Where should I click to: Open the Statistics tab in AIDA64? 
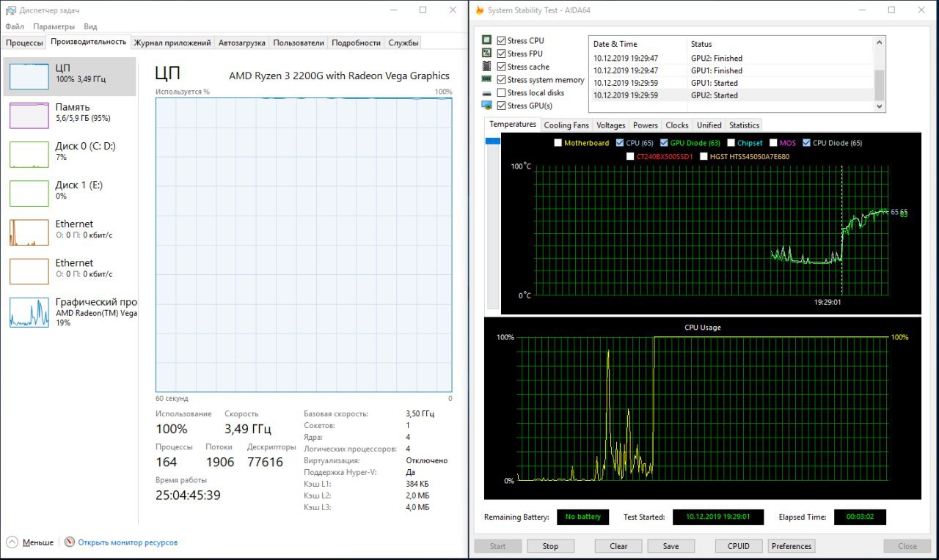(745, 125)
